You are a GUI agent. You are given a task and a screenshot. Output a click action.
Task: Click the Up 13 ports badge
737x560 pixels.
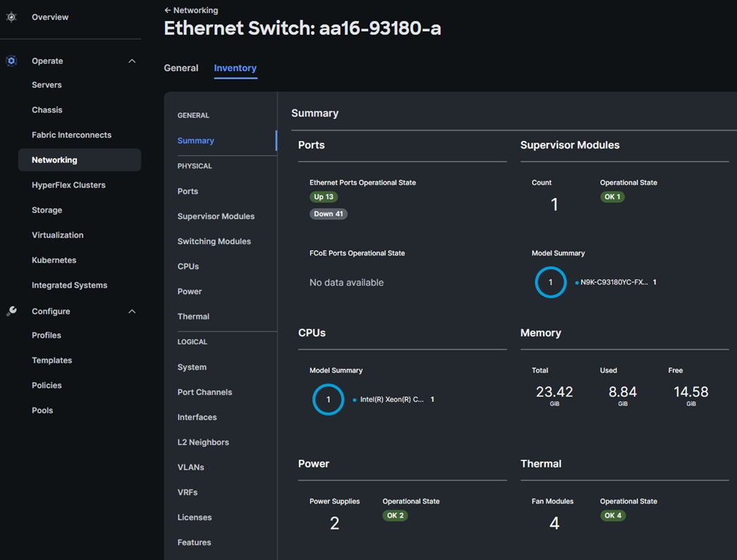(324, 197)
